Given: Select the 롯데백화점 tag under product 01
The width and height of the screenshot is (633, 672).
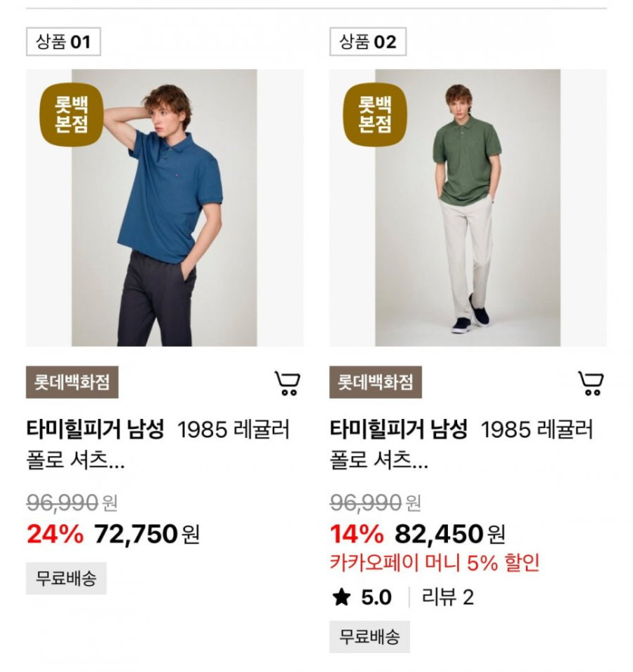Looking at the screenshot, I should (x=72, y=383).
